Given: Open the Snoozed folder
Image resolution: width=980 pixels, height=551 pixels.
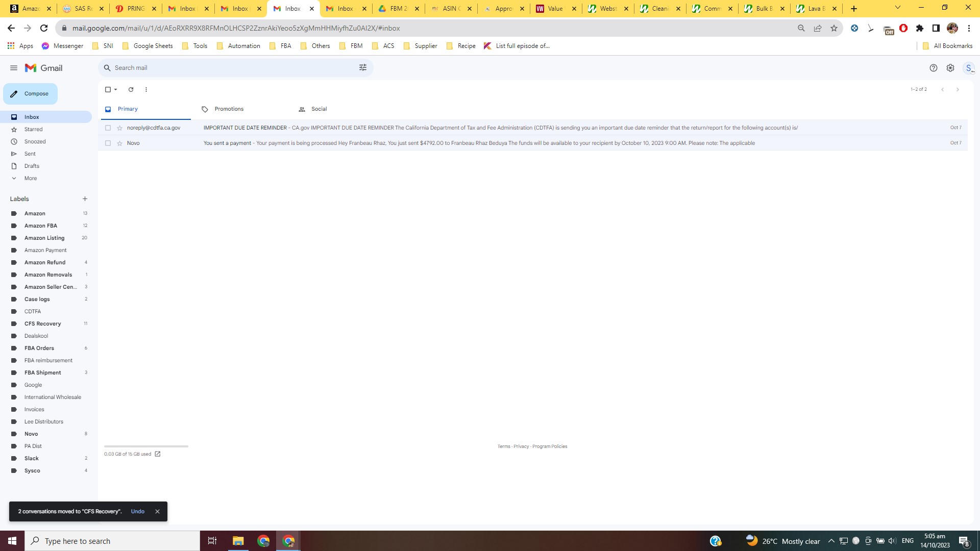Looking at the screenshot, I should (x=35, y=141).
